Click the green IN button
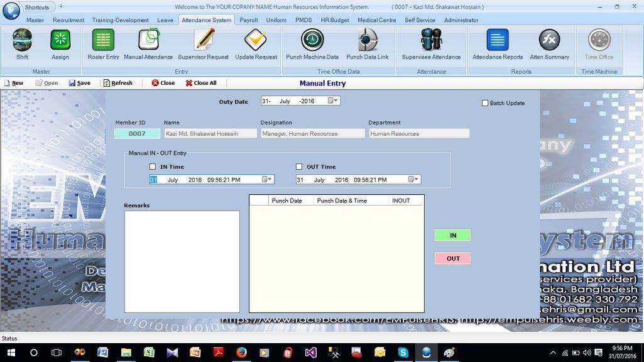644x362 pixels. pos(452,236)
